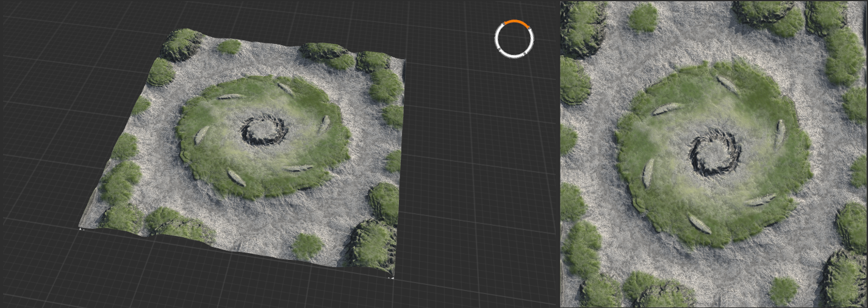Click the white right segment of the ring gizmo
This screenshot has width=868, height=308.
point(531,40)
